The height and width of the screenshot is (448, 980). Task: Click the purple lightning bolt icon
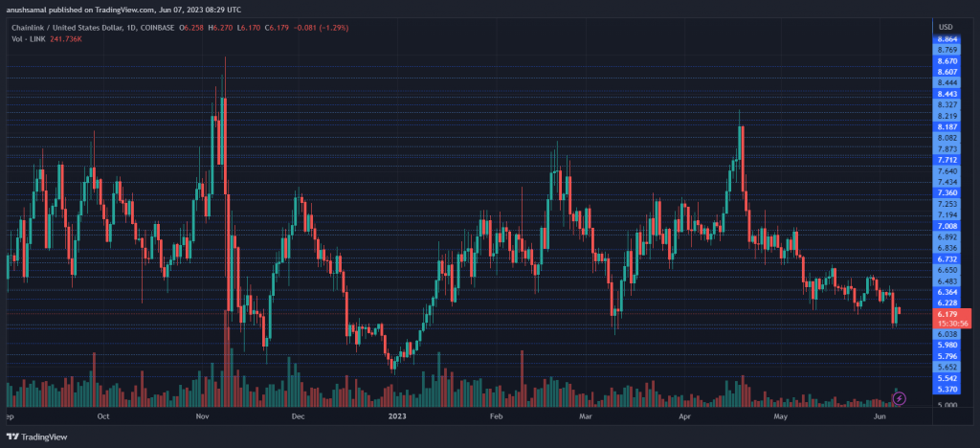pyautogui.click(x=899, y=397)
